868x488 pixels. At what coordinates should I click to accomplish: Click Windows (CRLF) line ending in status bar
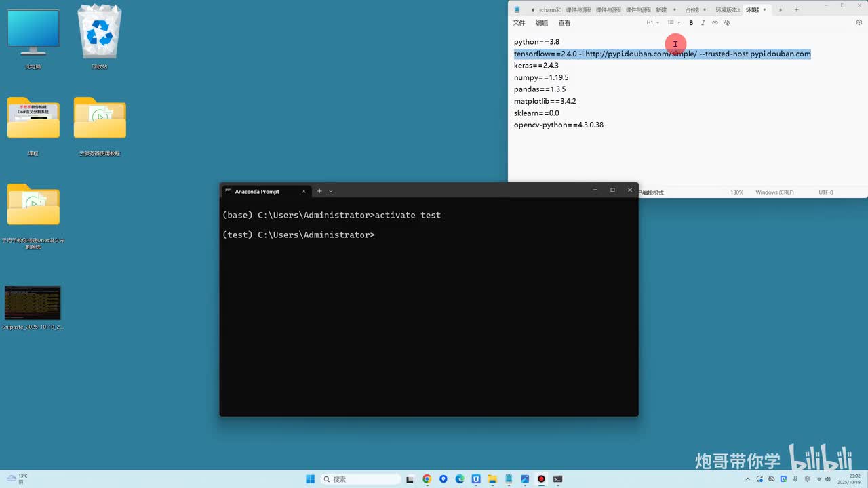tap(774, 192)
